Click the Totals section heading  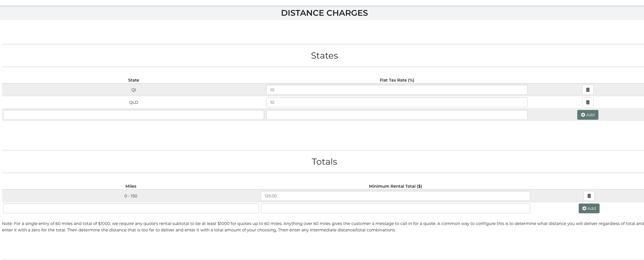(x=324, y=162)
